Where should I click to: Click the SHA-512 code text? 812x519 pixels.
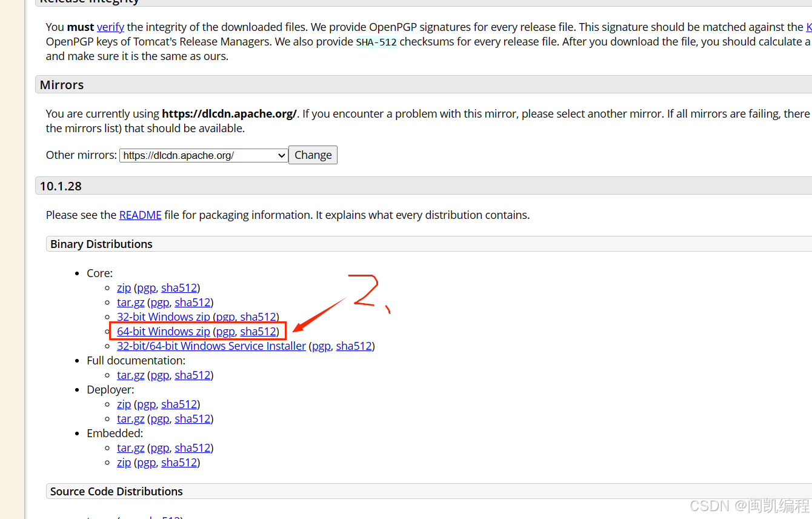pos(376,42)
